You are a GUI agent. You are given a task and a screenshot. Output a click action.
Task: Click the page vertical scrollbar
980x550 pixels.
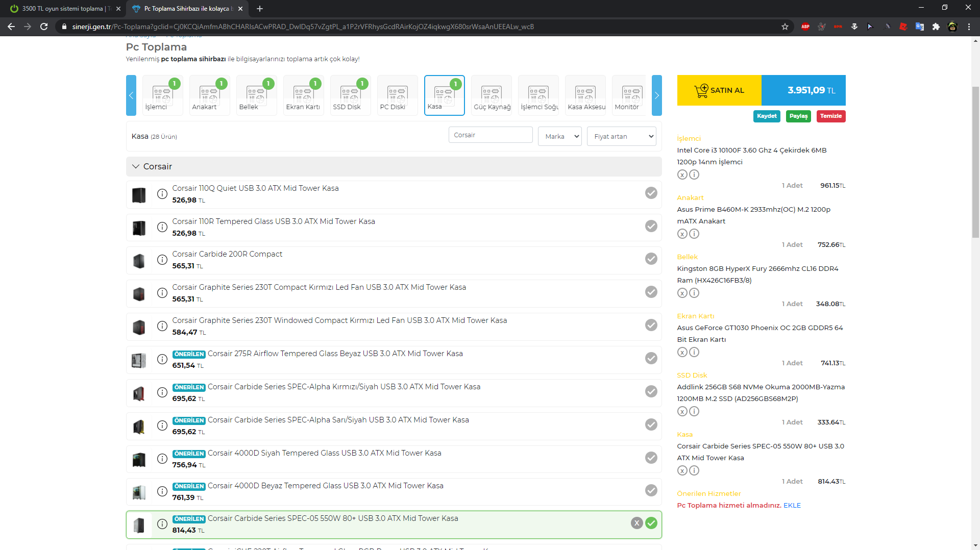click(x=975, y=162)
